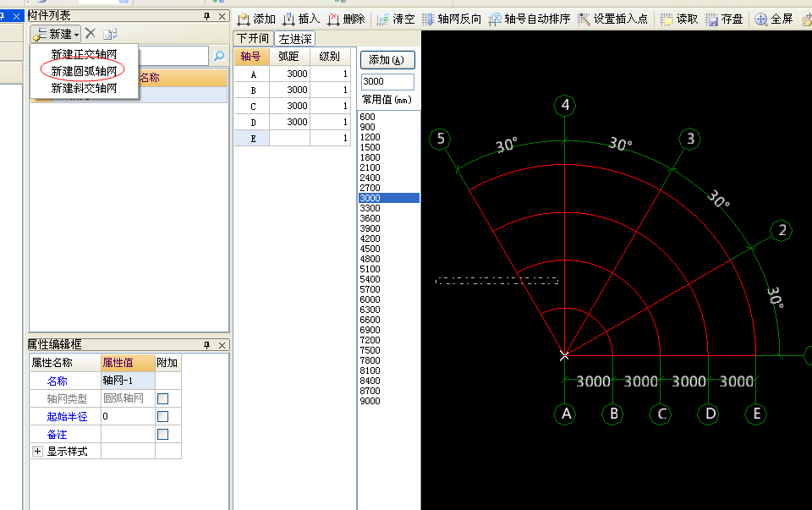
Task: Toggle the 起始半径 附加 checkbox
Action: coord(162,416)
